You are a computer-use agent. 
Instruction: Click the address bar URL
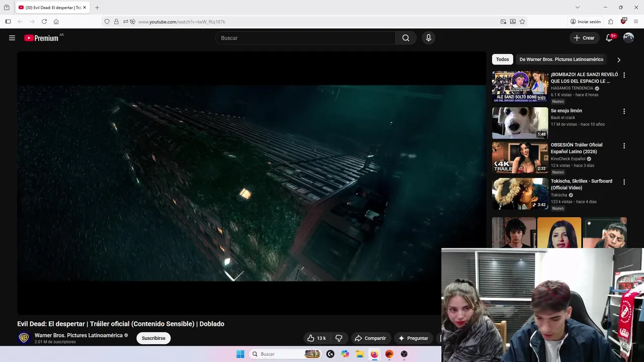coord(182,22)
